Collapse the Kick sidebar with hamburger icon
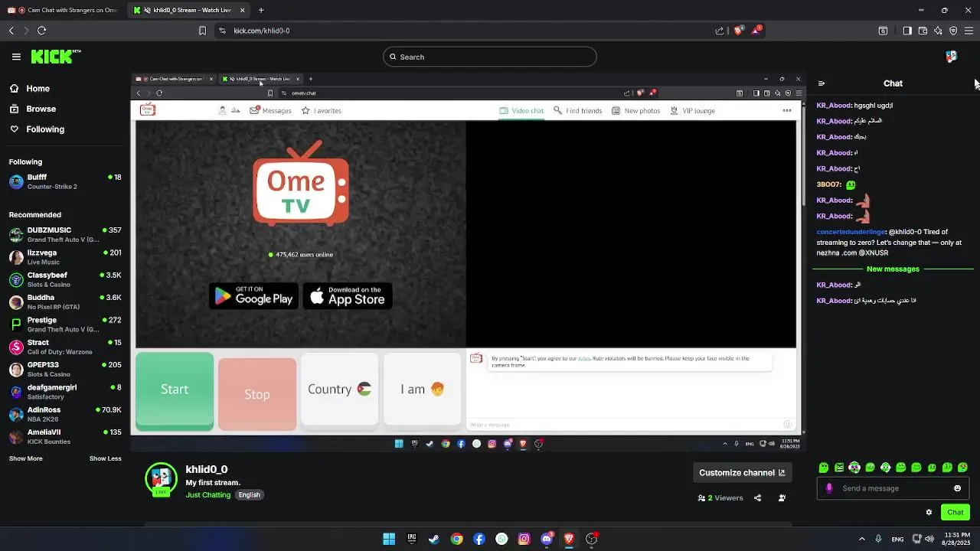The height and width of the screenshot is (551, 980). tap(16, 57)
